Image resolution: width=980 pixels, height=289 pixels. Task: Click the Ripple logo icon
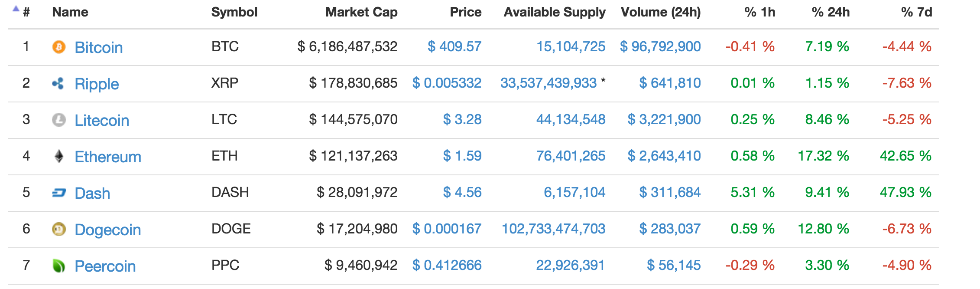click(x=58, y=83)
